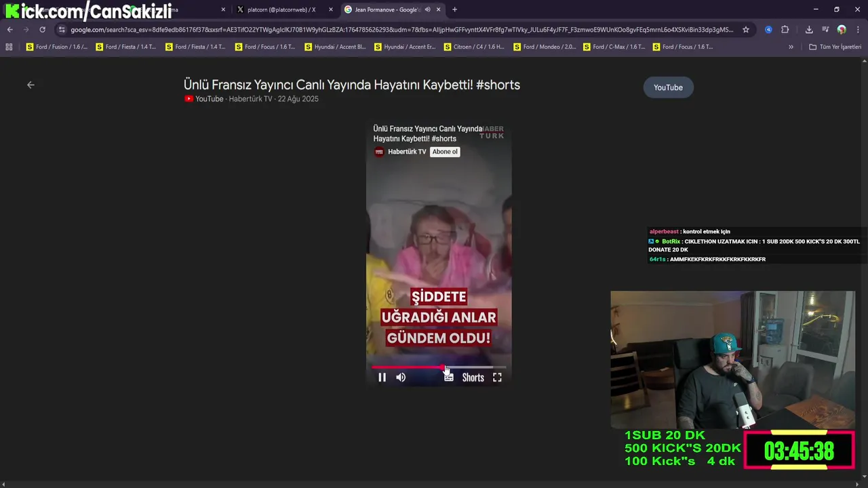Open site information icon in address bar
Screen dimensions: 868x488
click(62, 30)
